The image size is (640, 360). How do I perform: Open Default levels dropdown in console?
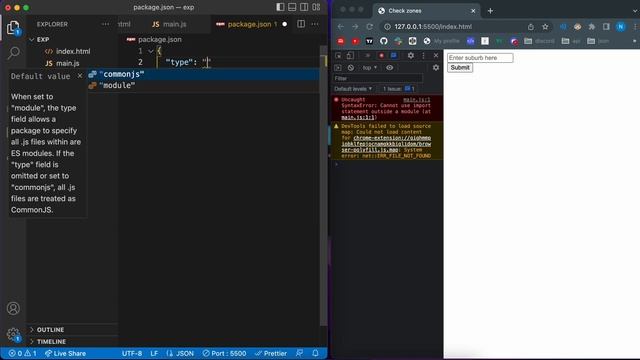353,89
